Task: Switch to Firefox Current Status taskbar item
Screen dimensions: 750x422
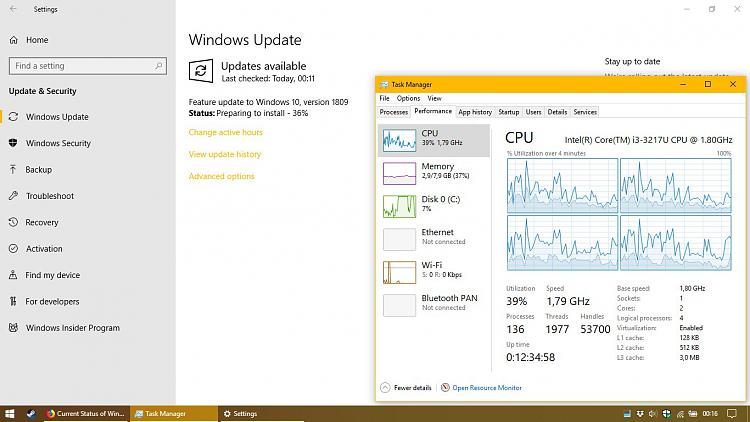Action: tap(86, 414)
